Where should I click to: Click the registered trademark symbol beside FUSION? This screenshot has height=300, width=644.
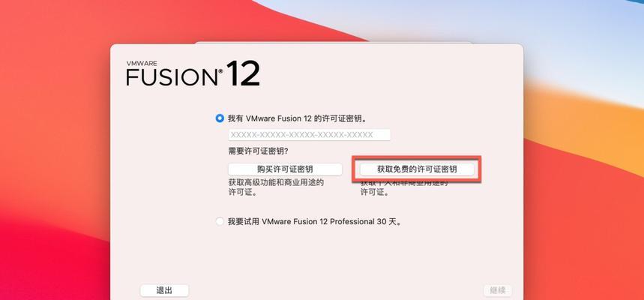(220, 71)
